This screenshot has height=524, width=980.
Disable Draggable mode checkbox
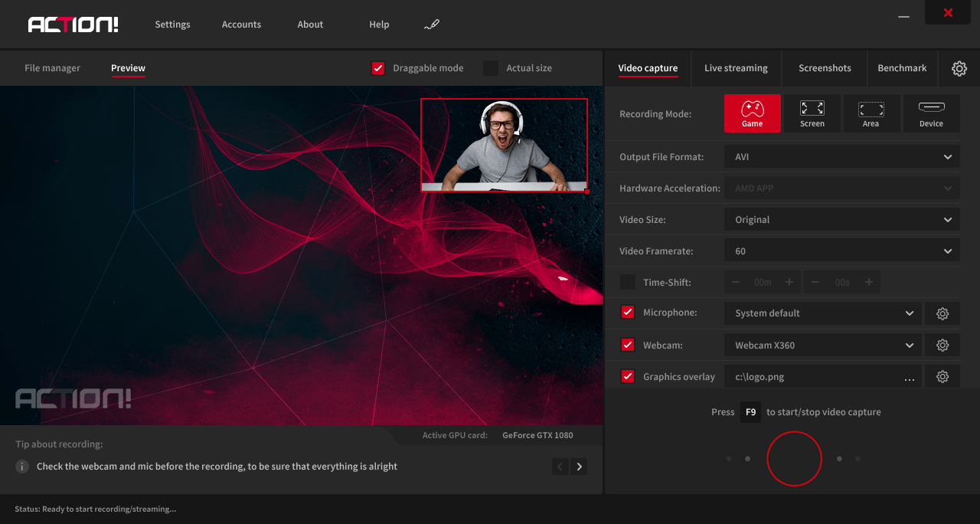pos(378,68)
